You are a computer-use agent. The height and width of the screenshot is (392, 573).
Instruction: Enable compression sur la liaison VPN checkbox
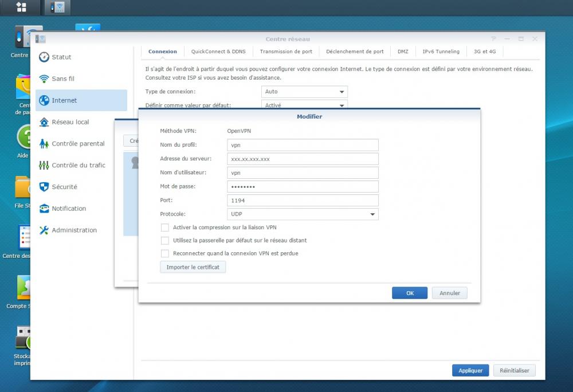coord(165,228)
